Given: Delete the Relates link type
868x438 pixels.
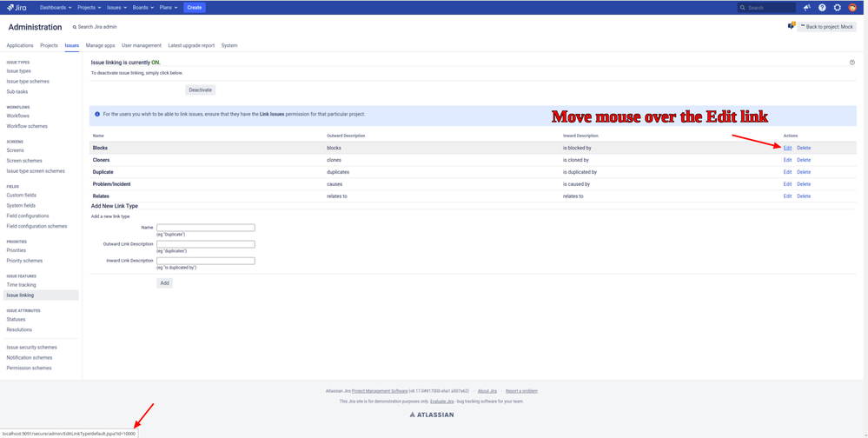Looking at the screenshot, I should tap(804, 196).
